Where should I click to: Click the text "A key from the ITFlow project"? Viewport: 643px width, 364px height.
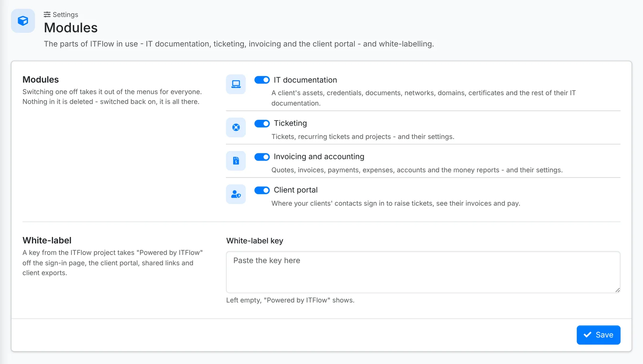(x=113, y=263)
